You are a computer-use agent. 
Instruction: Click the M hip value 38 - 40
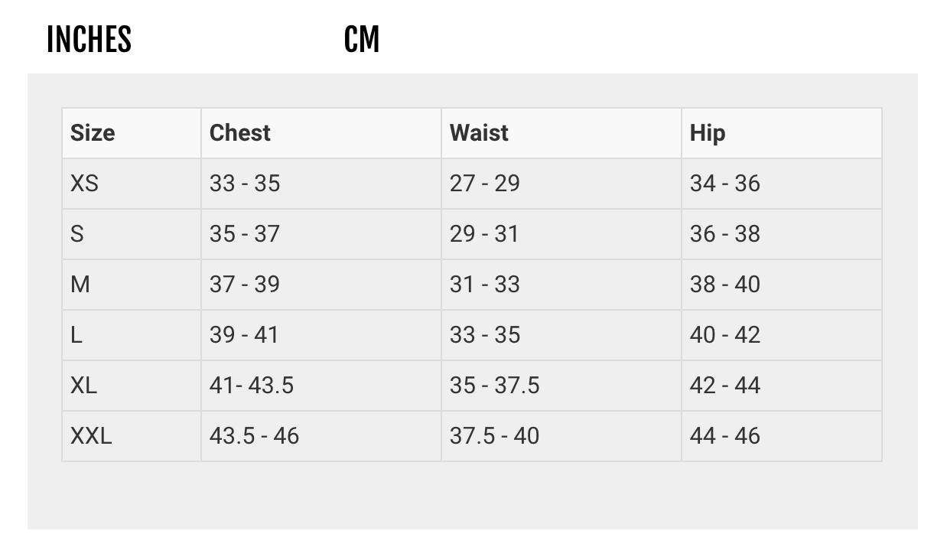tap(724, 285)
